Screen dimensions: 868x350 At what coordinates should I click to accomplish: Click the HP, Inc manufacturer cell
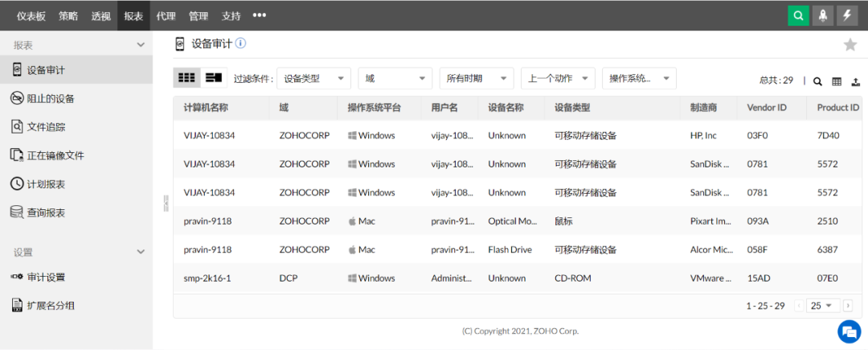coord(703,135)
